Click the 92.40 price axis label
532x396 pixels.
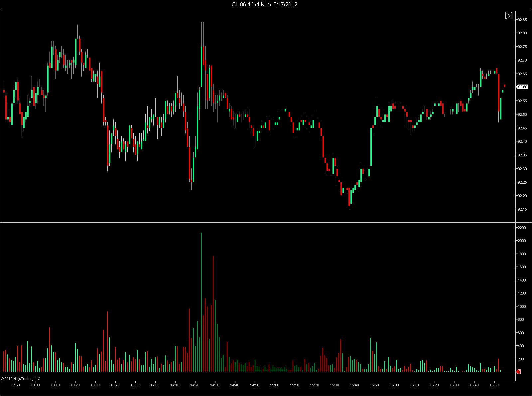point(522,141)
